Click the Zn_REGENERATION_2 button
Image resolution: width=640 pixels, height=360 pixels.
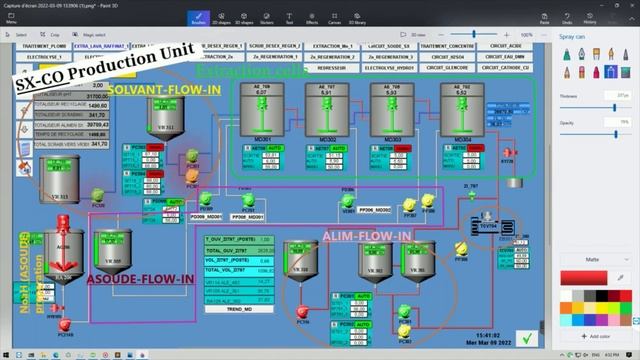click(x=331, y=57)
